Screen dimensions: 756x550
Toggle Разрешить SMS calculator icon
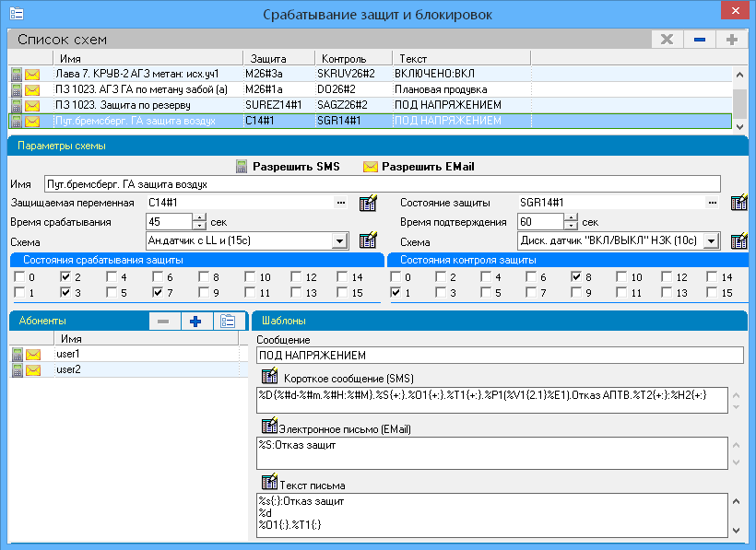[x=242, y=167]
